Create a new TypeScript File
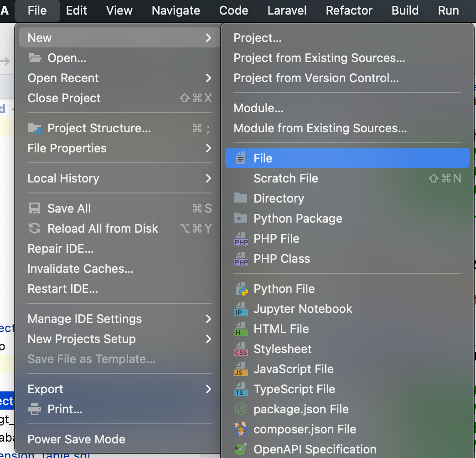This screenshot has width=476, height=458. point(294,389)
